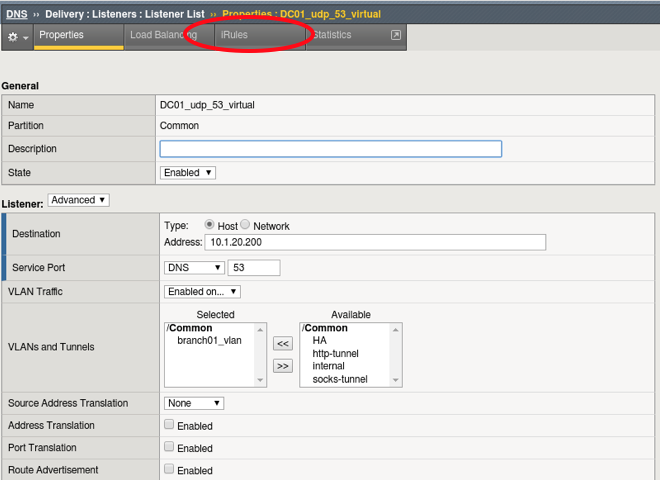Select branch01_vlan in the Selected list
The width and height of the screenshot is (660, 480).
pyautogui.click(x=209, y=341)
